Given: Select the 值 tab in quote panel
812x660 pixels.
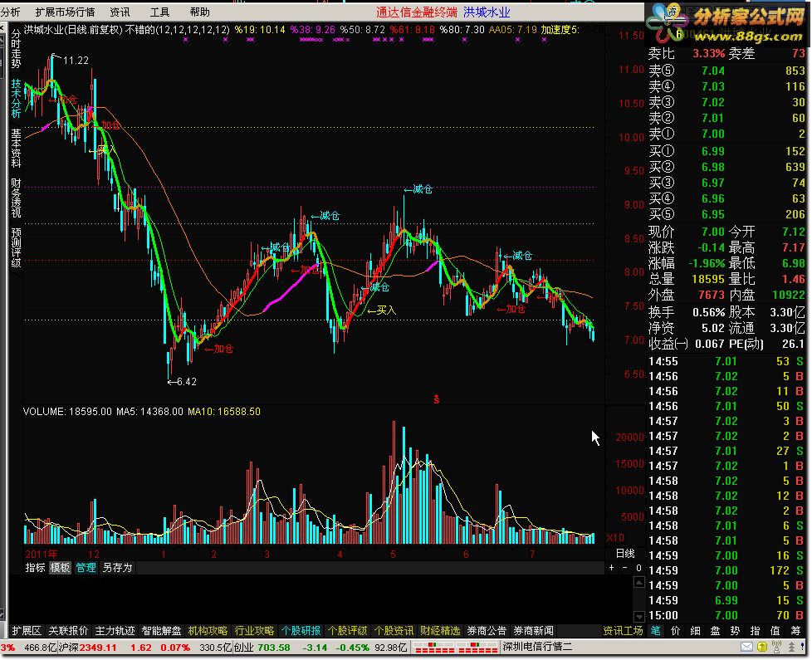Looking at the screenshot, I should [x=775, y=631].
